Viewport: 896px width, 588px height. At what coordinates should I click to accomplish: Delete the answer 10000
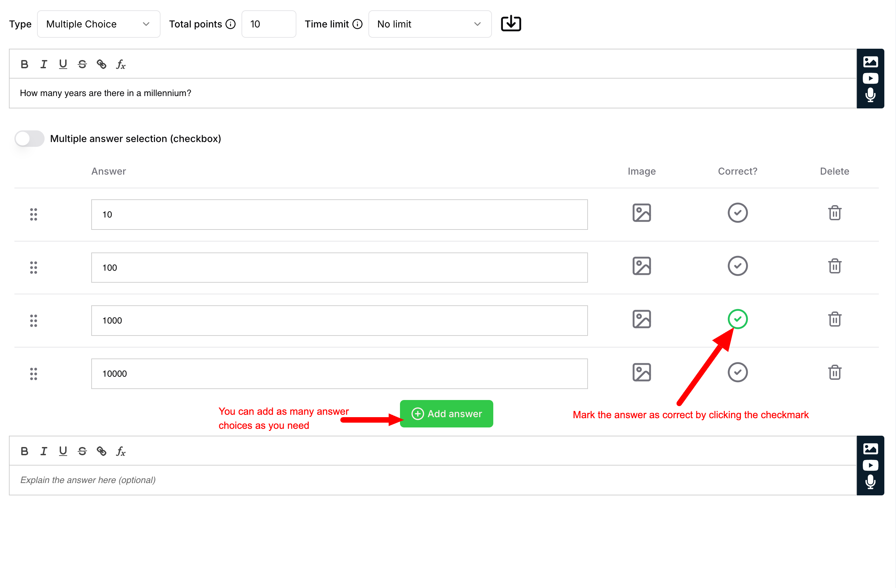pos(834,372)
